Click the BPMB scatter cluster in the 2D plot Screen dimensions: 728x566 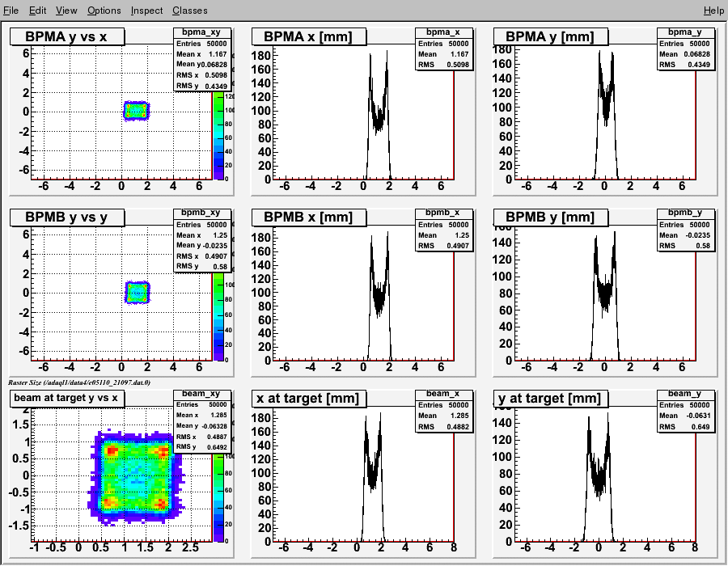(x=138, y=292)
